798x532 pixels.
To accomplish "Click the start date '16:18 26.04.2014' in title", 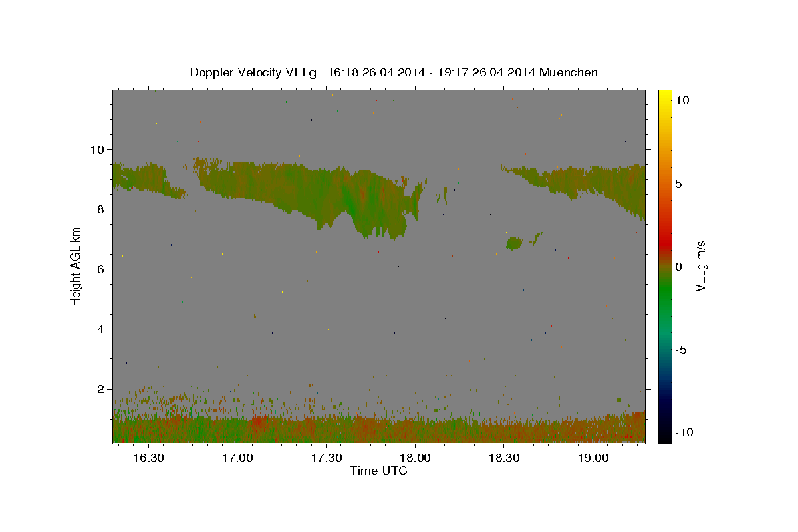I will click(374, 72).
